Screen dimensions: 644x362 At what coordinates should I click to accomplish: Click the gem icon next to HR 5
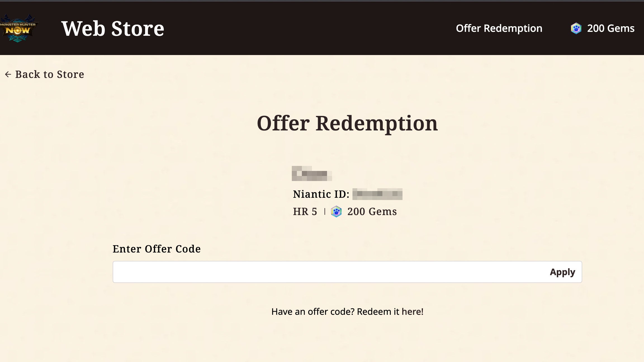(336, 212)
